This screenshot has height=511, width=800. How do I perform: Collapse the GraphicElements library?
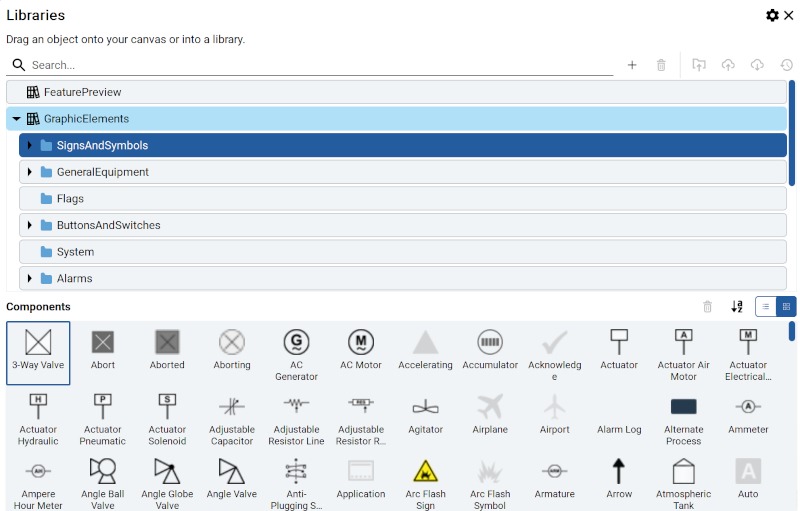16,119
